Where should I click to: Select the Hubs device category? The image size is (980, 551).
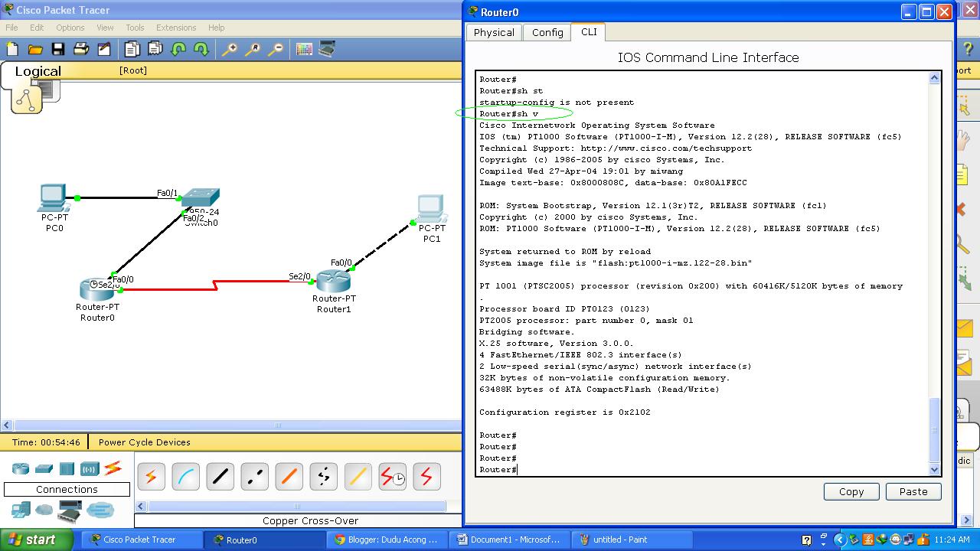tap(67, 468)
